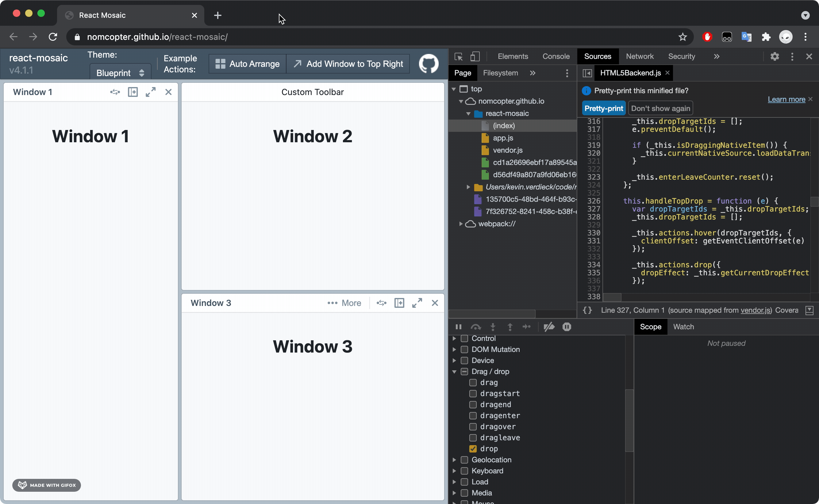Toggle the device toolbar icon
819x504 pixels.
475,57
